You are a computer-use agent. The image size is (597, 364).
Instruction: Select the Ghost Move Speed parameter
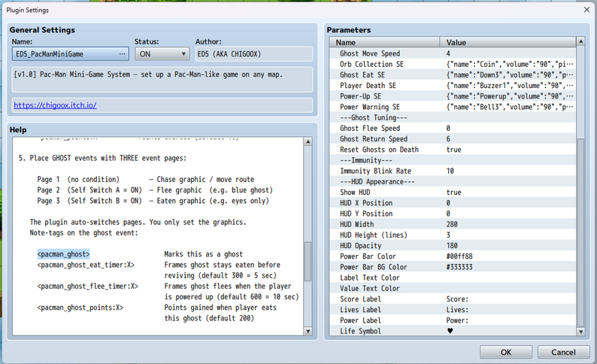(453, 53)
